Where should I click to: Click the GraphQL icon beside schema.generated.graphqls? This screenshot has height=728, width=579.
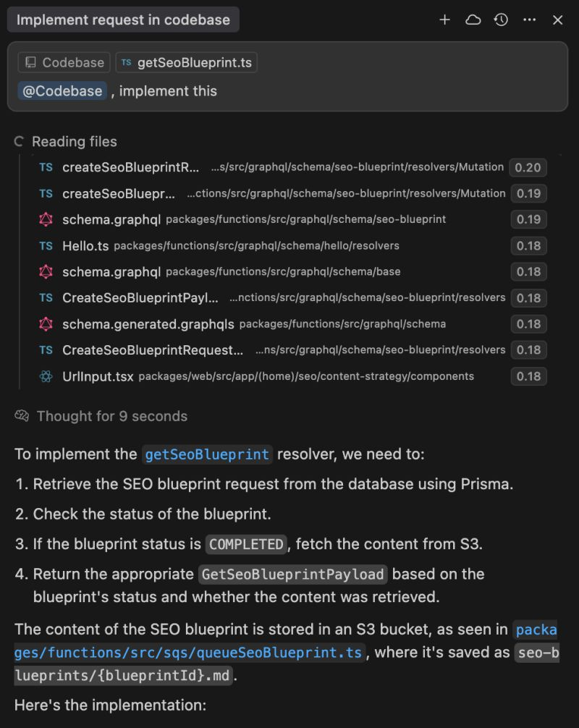coord(46,324)
